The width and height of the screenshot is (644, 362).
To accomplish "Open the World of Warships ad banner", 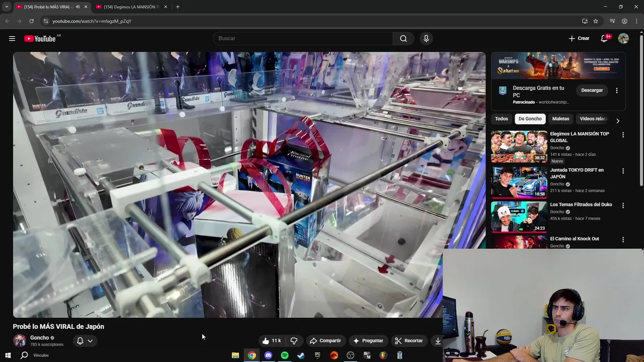I will click(558, 65).
